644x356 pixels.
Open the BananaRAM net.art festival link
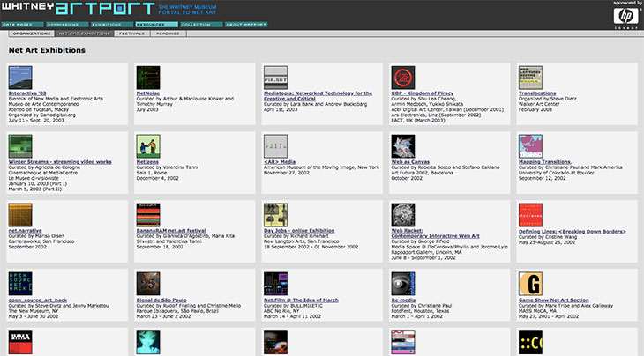coord(171,231)
